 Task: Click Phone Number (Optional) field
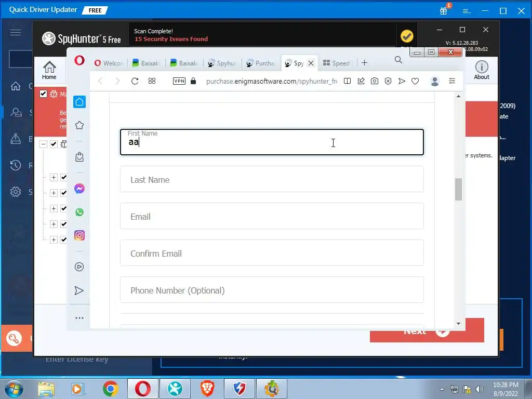[272, 290]
